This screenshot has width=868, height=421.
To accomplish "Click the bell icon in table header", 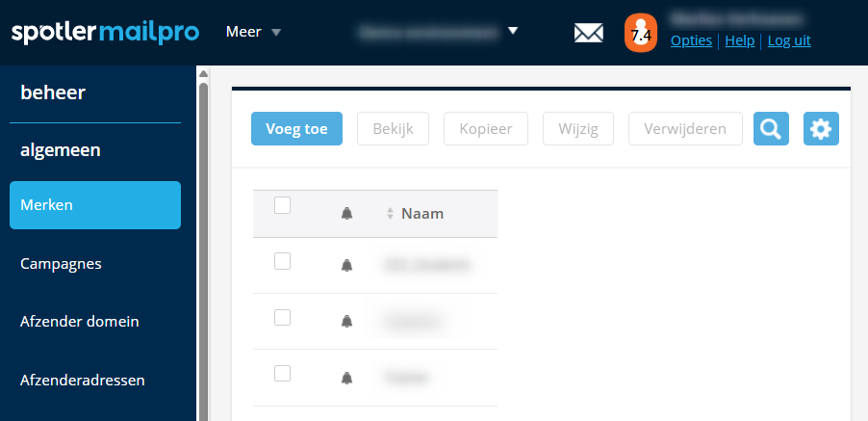I will [347, 214].
